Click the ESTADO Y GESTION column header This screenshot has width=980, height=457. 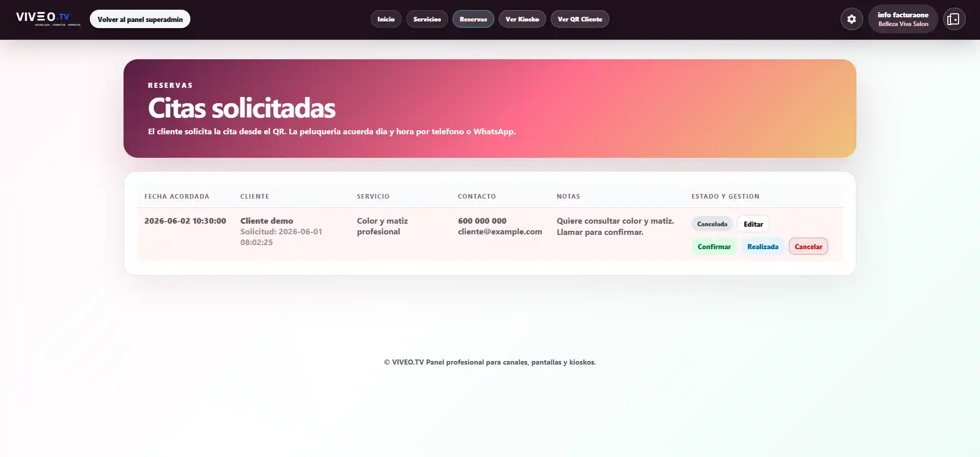(x=725, y=197)
